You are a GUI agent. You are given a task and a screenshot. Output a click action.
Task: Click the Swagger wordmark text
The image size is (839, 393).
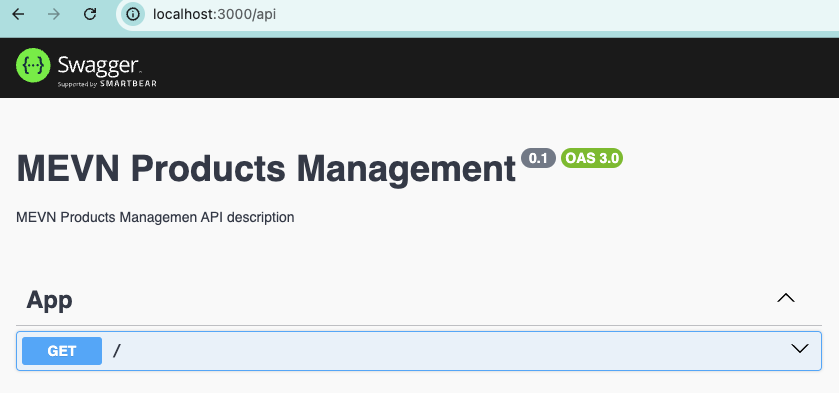98,65
